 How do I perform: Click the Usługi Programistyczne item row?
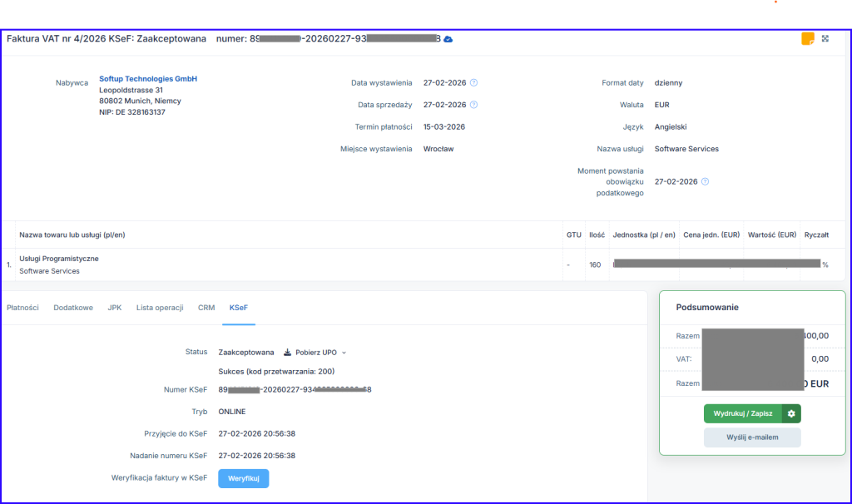59,259
